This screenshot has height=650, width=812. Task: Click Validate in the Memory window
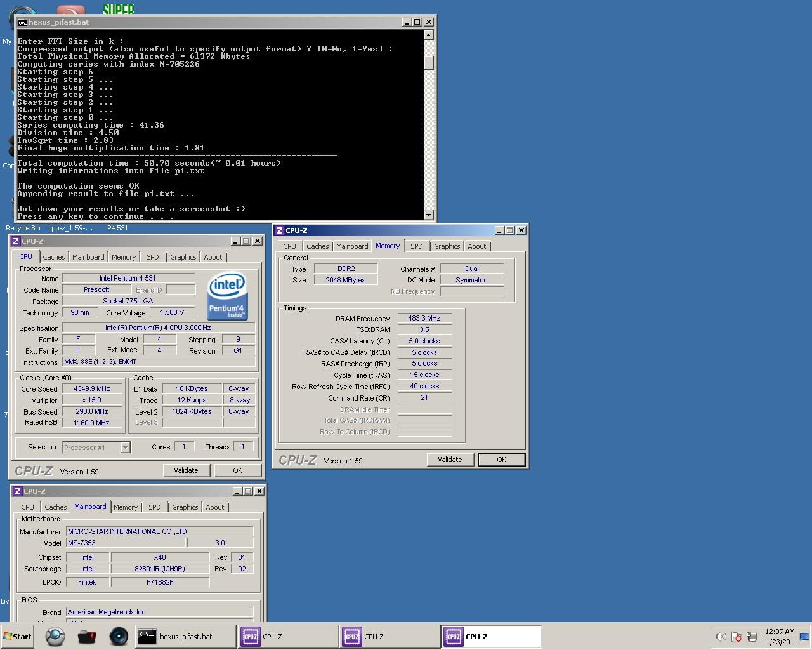tap(450, 460)
